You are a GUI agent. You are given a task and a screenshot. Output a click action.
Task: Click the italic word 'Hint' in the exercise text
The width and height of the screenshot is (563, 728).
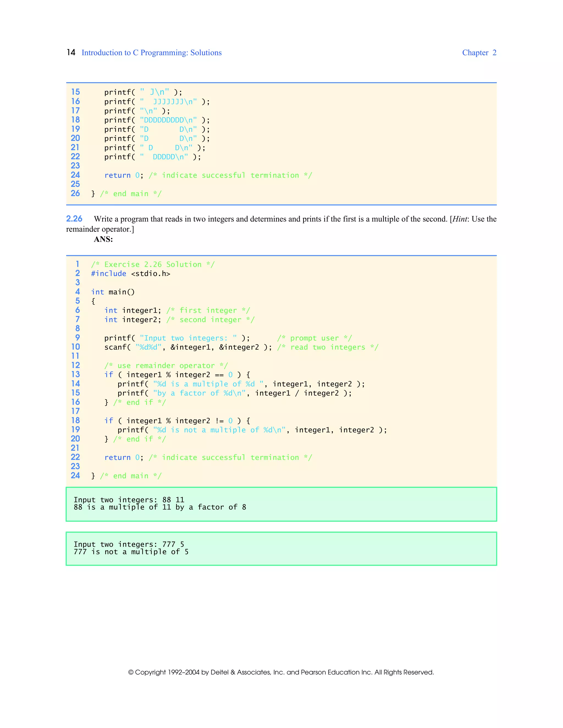click(x=460, y=219)
